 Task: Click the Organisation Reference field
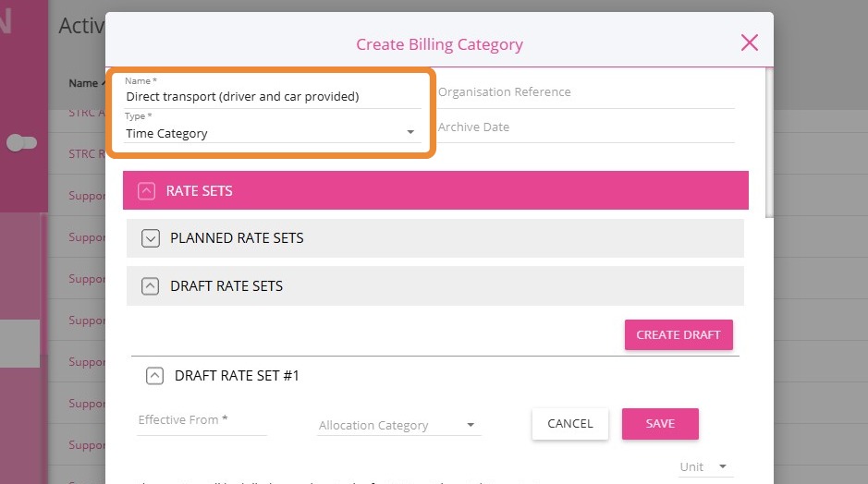(585, 92)
